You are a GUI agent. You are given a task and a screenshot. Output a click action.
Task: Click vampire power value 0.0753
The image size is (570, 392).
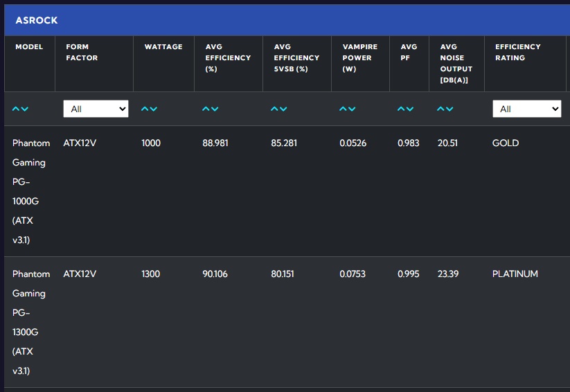coord(353,274)
